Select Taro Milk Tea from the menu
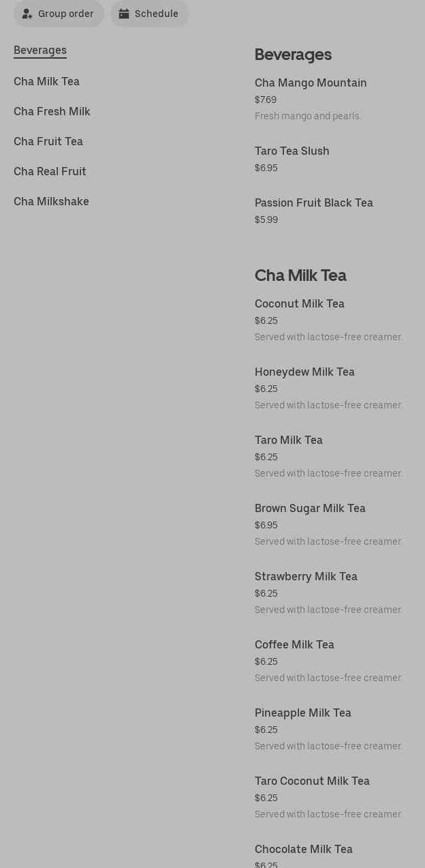 click(x=289, y=440)
